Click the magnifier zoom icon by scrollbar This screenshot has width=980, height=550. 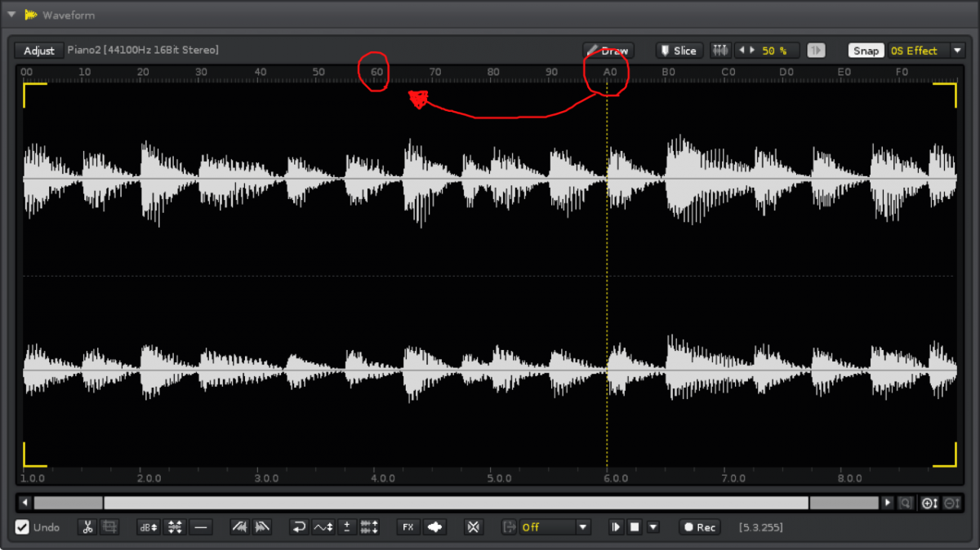pyautogui.click(x=905, y=503)
